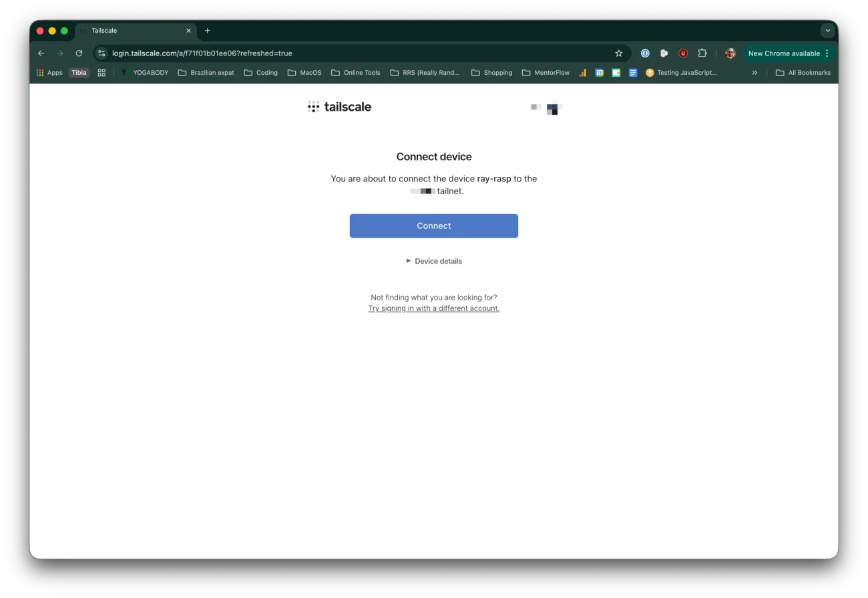Viewport: 868px width, 598px height.
Task: Click the New Chrome available button
Action: 789,53
